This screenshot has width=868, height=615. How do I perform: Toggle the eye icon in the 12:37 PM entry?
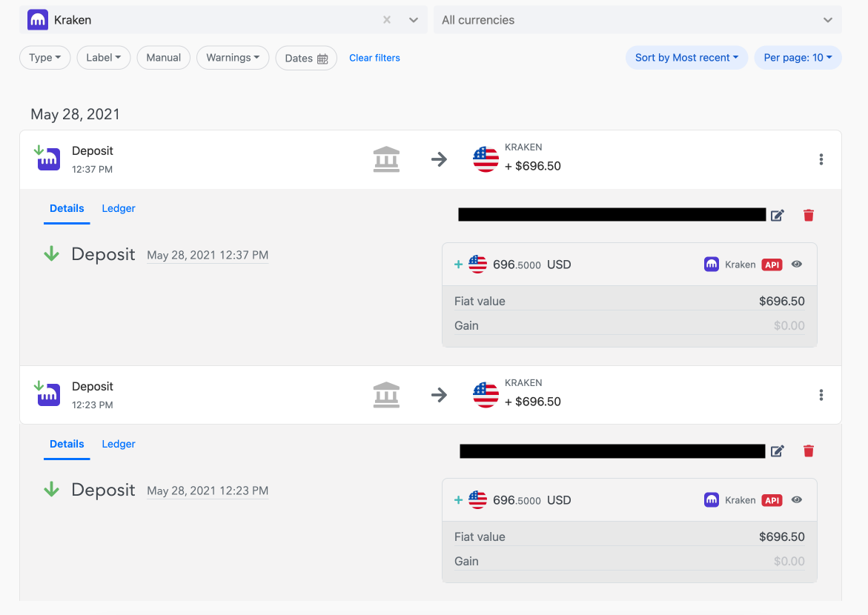click(797, 264)
